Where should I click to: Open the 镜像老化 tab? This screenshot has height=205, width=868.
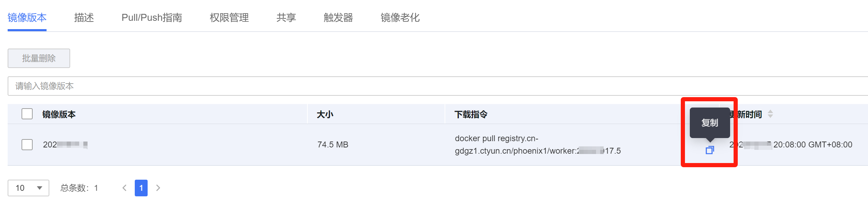pyautogui.click(x=400, y=18)
